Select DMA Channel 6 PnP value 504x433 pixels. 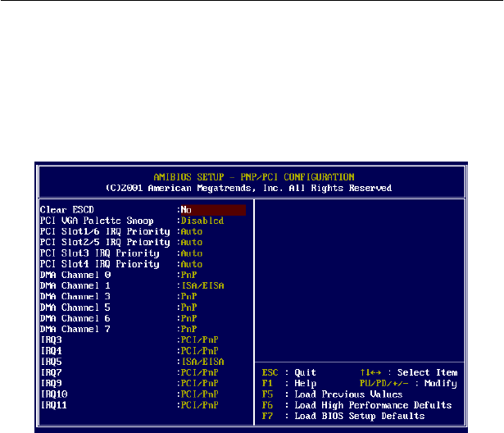click(x=188, y=318)
